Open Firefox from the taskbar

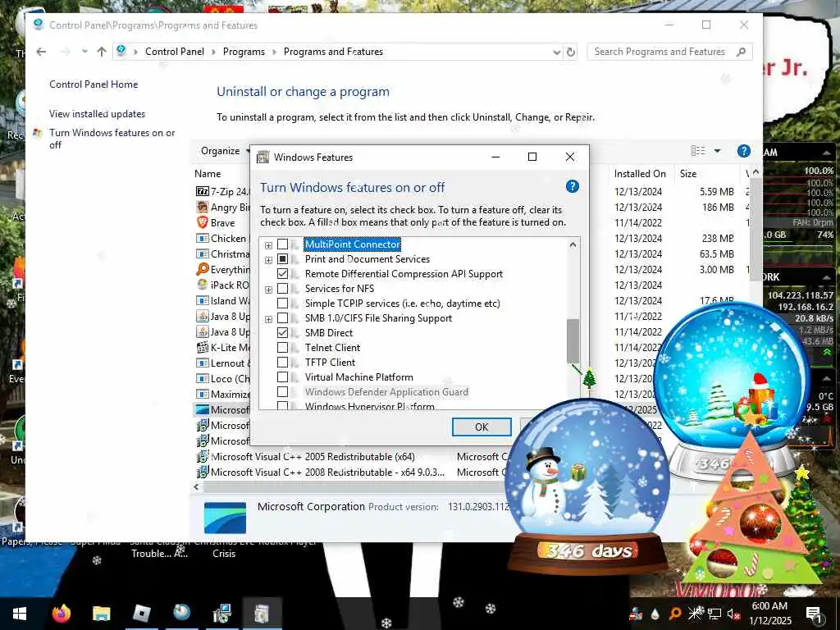pyautogui.click(x=61, y=614)
